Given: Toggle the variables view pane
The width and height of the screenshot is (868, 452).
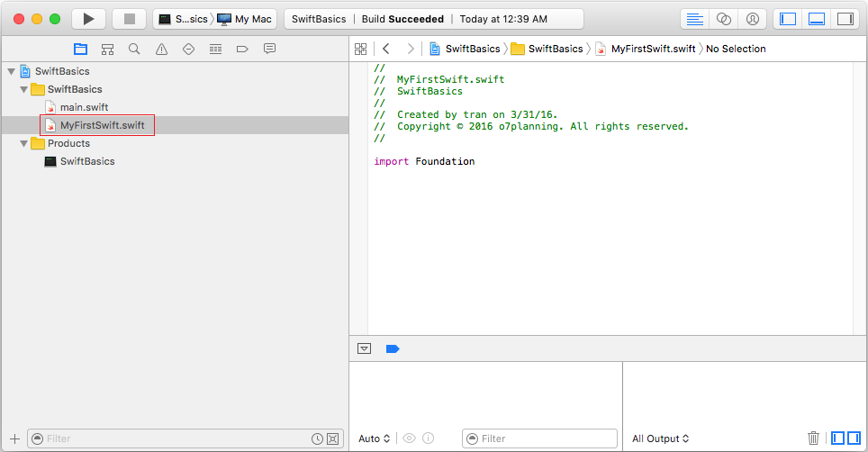Looking at the screenshot, I should point(838,438).
